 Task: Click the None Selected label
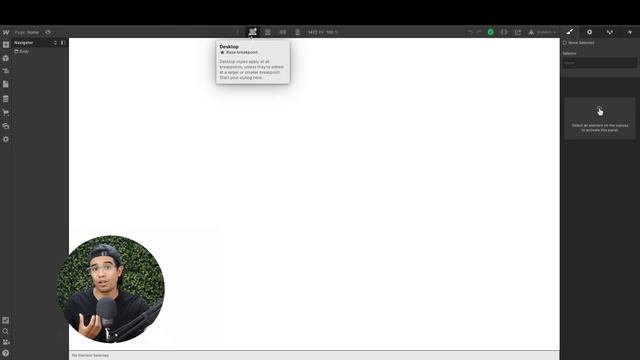tap(581, 43)
